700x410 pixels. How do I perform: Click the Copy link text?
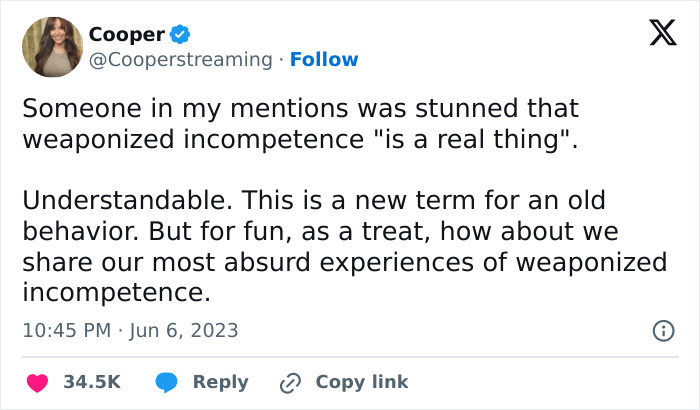coord(361,382)
